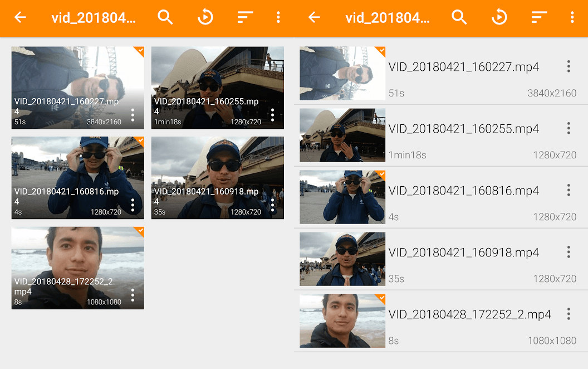Open three-dot menu on grid tile VID_20180421_160918
Viewport: 588px width, 369px height.
pos(272,205)
